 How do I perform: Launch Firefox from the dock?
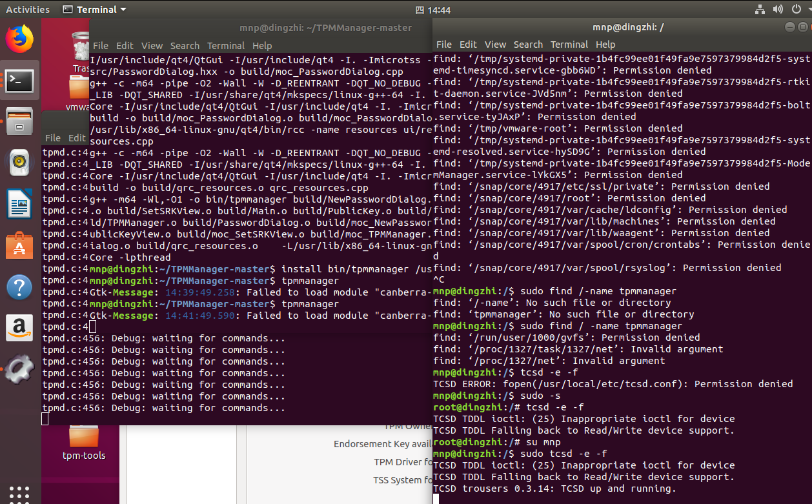19,39
